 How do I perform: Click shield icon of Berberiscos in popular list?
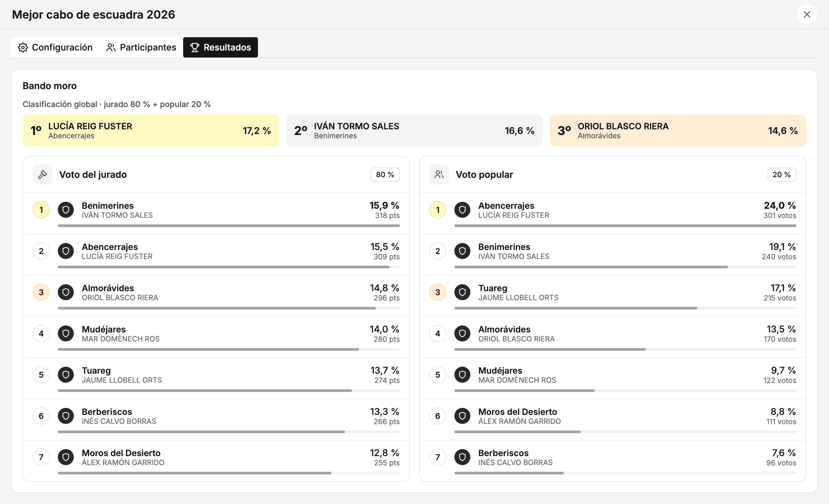click(462, 457)
